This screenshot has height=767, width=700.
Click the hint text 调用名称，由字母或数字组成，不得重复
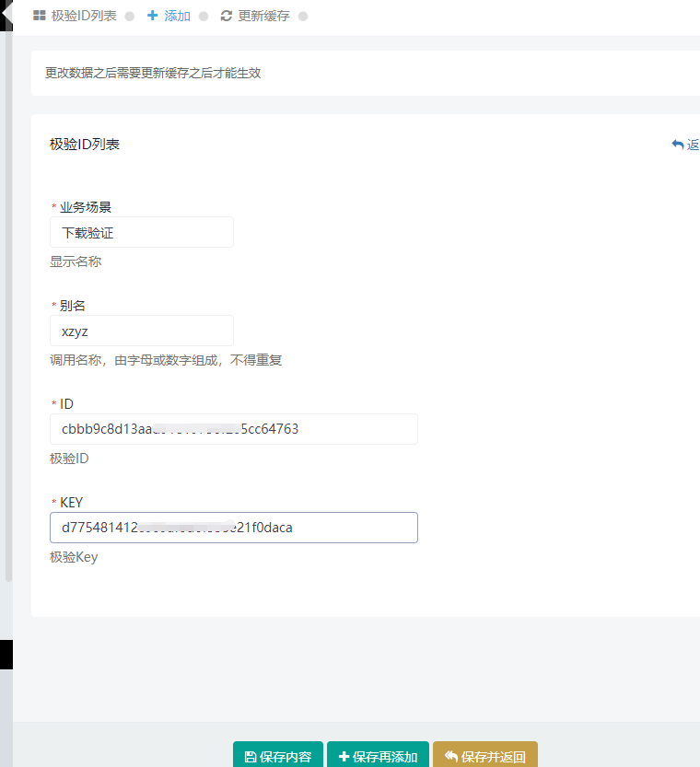click(x=166, y=361)
